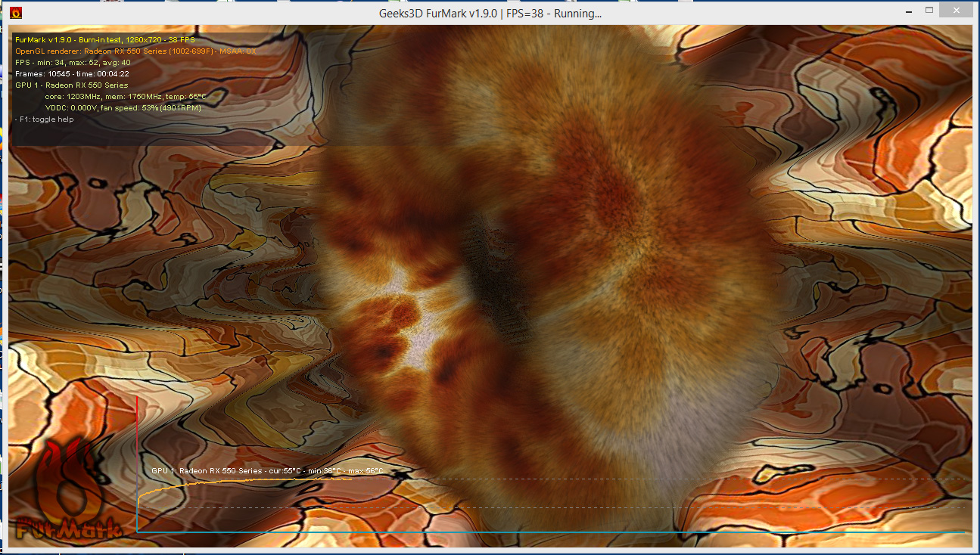Image resolution: width=980 pixels, height=555 pixels.
Task: Click the 'OpenGL renderer: Radeon RX 550' line
Action: (135, 51)
